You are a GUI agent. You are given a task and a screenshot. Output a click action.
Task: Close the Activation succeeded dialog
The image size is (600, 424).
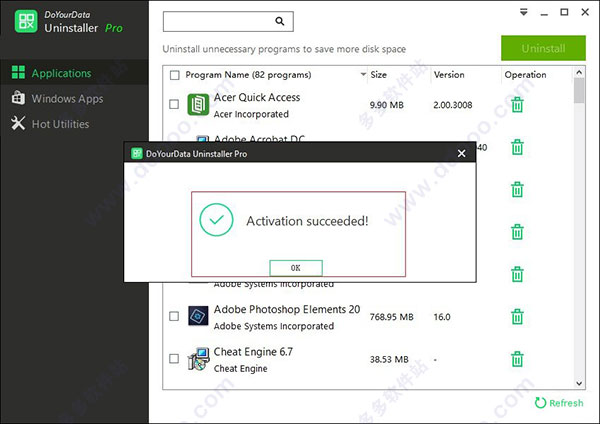(461, 153)
